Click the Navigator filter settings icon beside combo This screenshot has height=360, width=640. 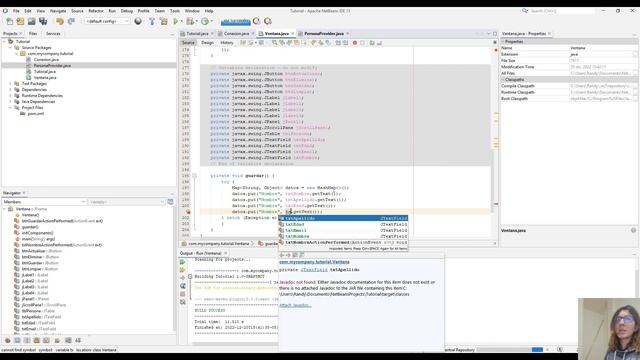pyautogui.click(x=171, y=202)
